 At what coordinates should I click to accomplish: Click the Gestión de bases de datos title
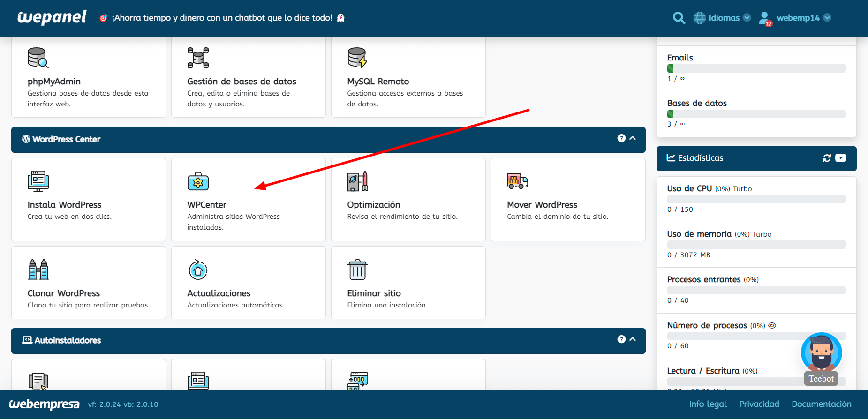[x=242, y=82]
